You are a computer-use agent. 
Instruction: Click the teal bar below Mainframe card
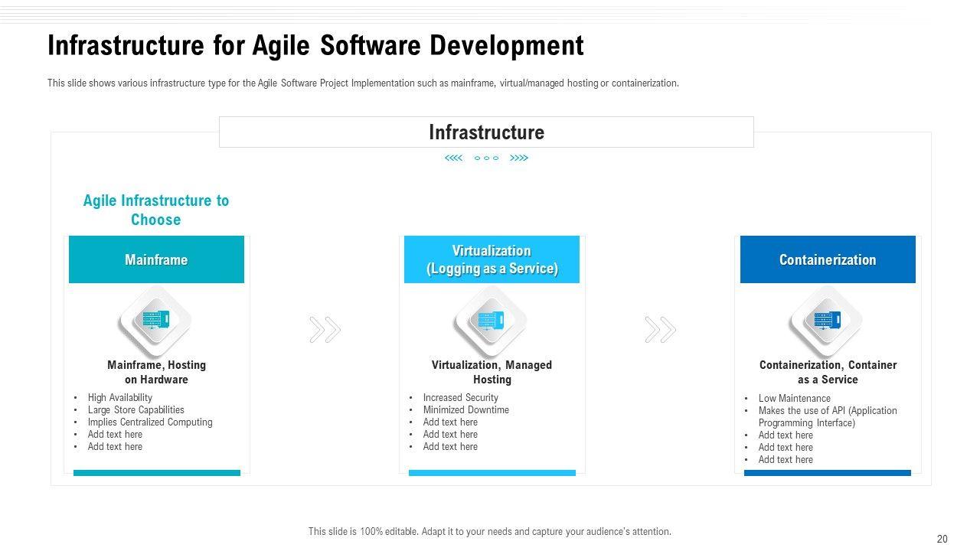[x=156, y=473]
